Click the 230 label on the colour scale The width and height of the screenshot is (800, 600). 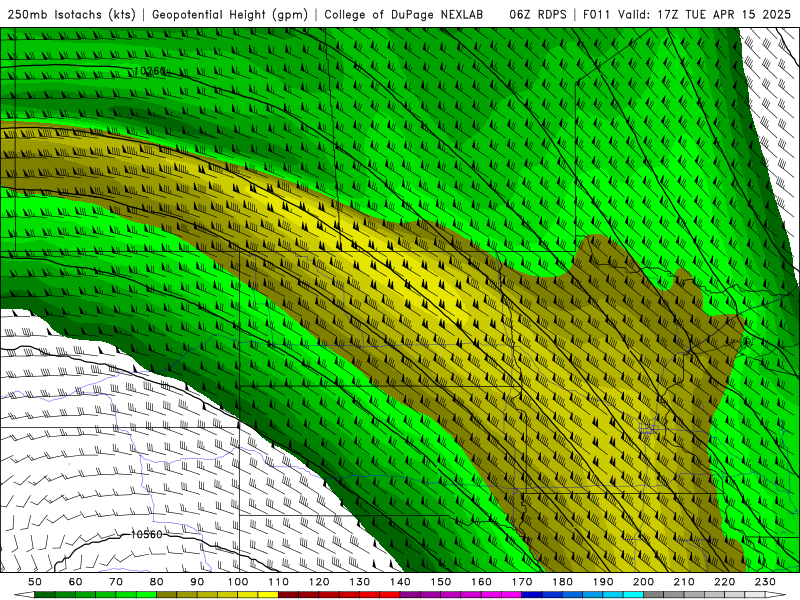click(x=765, y=582)
